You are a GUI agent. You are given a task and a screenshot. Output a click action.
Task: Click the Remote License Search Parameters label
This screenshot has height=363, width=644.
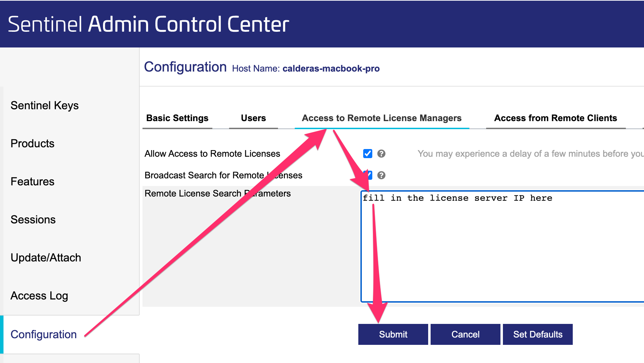tap(218, 193)
